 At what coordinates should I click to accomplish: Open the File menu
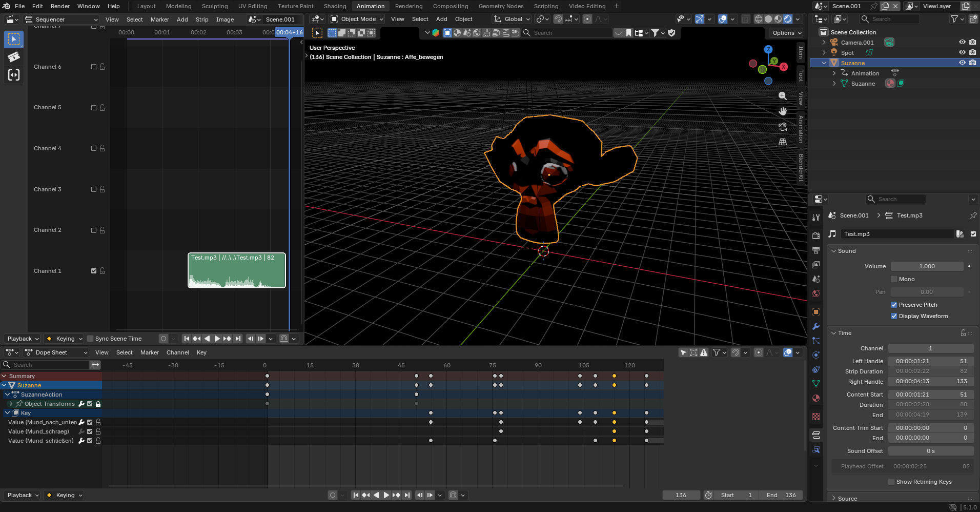(x=19, y=6)
